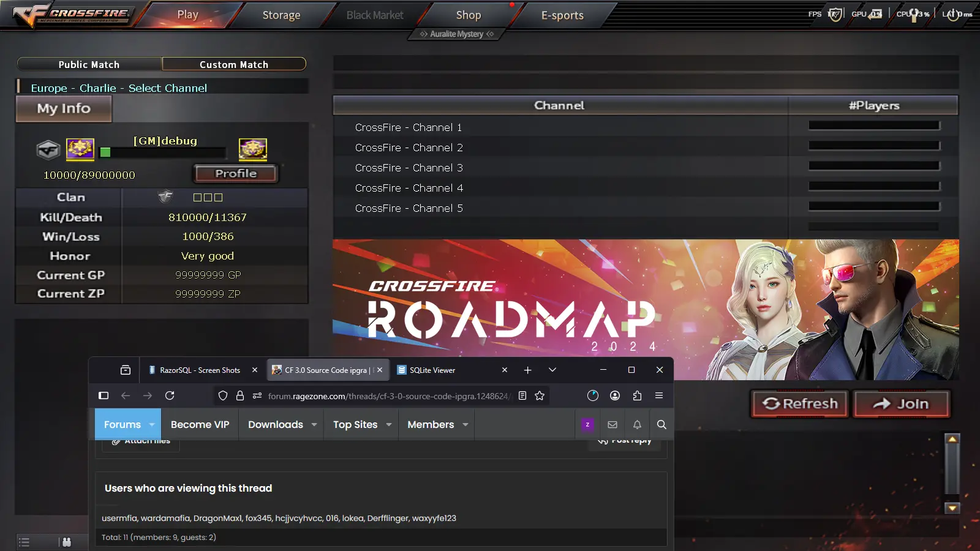Expand the Members dropdown arrow
The height and width of the screenshot is (551, 980).
(465, 424)
